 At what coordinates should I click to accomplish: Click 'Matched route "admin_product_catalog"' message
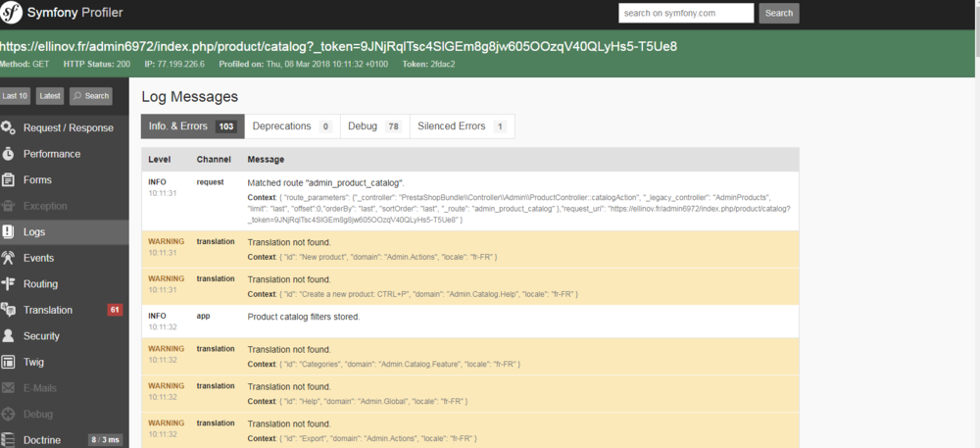click(325, 183)
